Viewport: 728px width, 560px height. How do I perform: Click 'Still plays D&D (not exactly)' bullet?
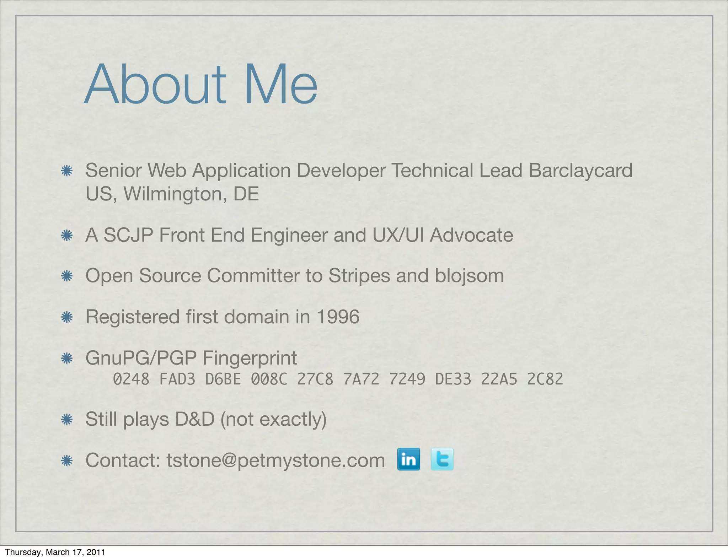tap(206, 419)
